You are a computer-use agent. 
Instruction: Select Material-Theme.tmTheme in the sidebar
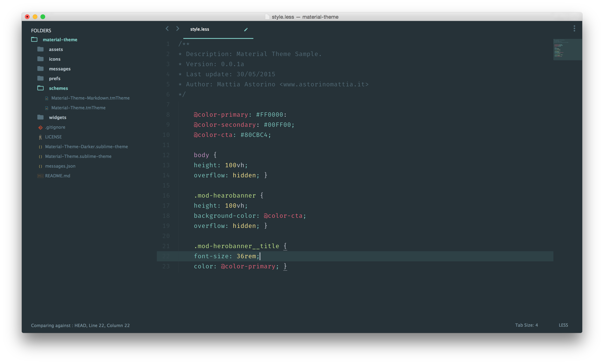78,108
